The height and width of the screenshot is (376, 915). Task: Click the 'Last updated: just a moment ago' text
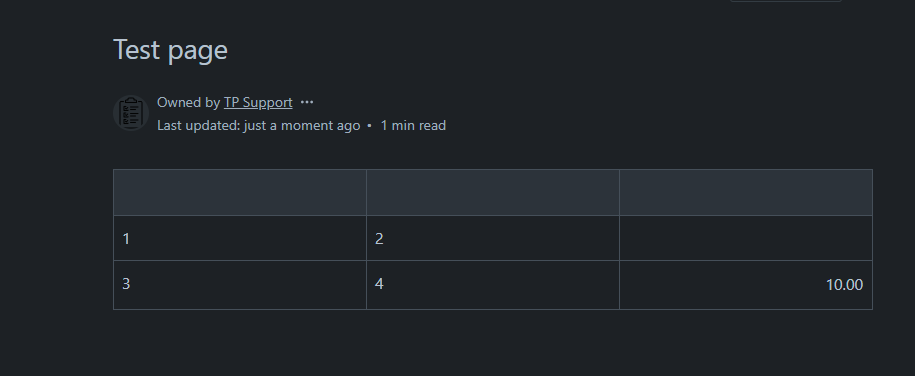(259, 126)
